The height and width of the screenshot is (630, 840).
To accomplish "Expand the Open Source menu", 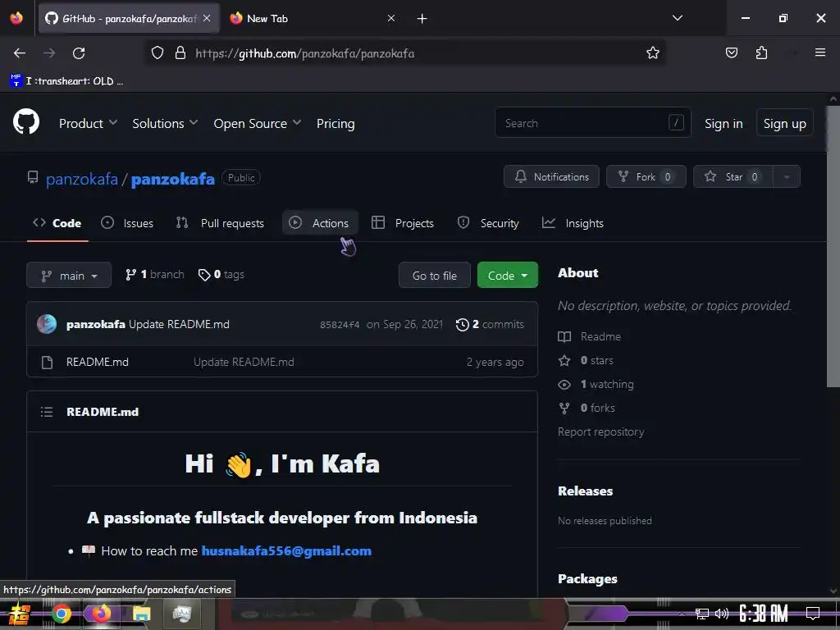I will coord(257,123).
